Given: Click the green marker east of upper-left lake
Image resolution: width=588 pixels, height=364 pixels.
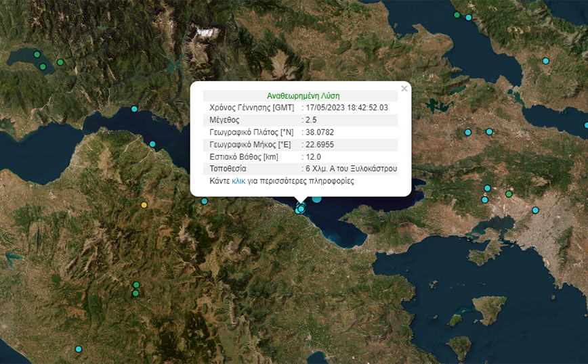Looking at the screenshot, I should [60, 62].
